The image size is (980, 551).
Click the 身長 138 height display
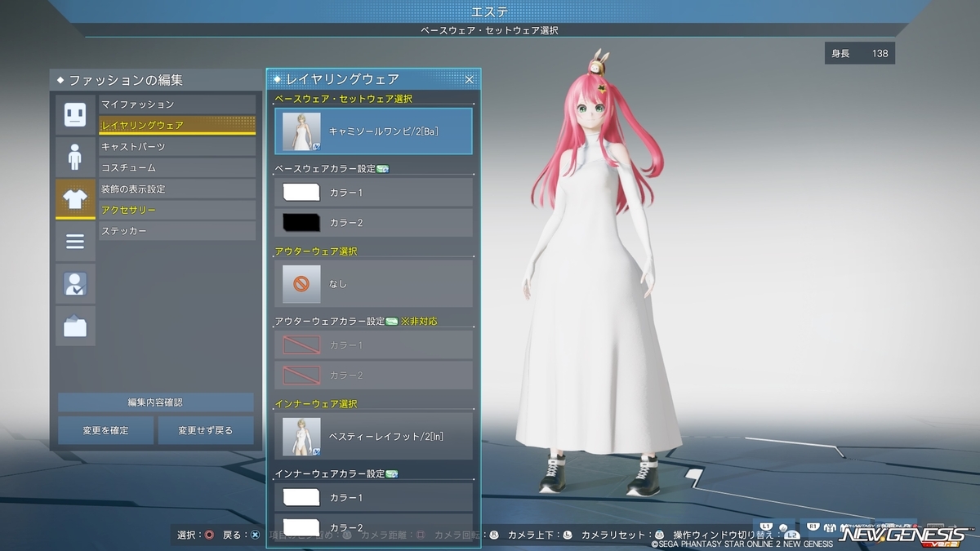[860, 54]
